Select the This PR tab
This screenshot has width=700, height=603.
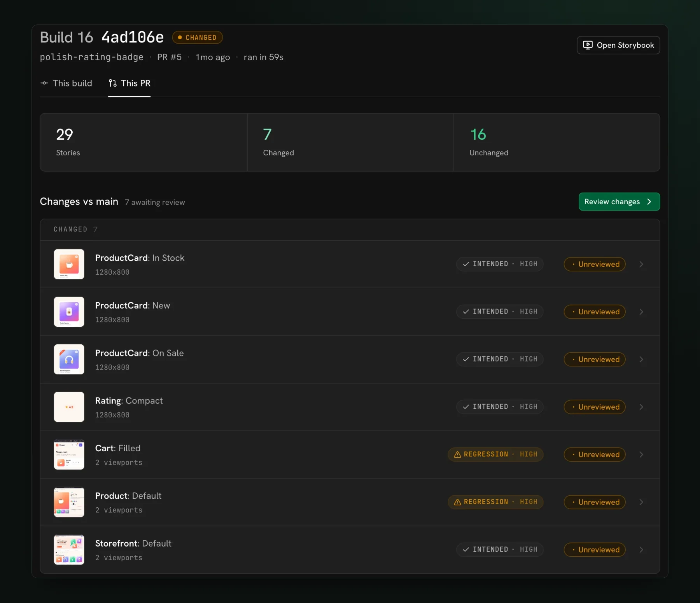pos(129,83)
